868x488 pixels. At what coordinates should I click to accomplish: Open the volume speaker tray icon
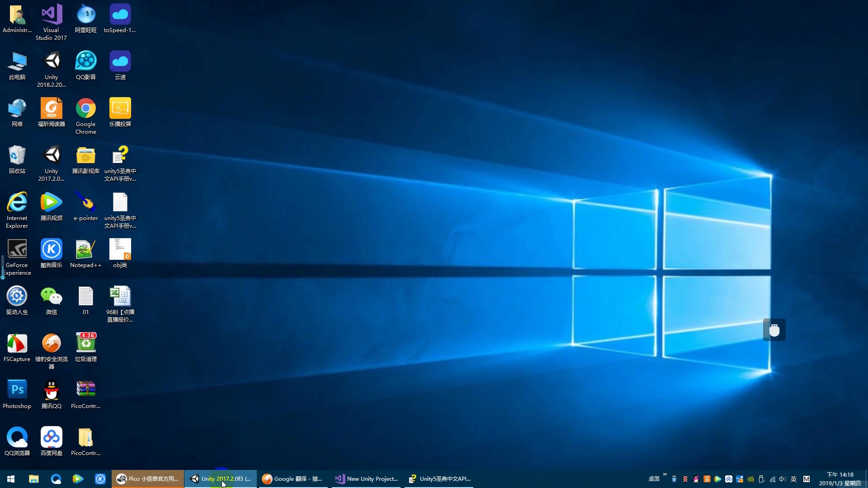pyautogui.click(x=783, y=479)
